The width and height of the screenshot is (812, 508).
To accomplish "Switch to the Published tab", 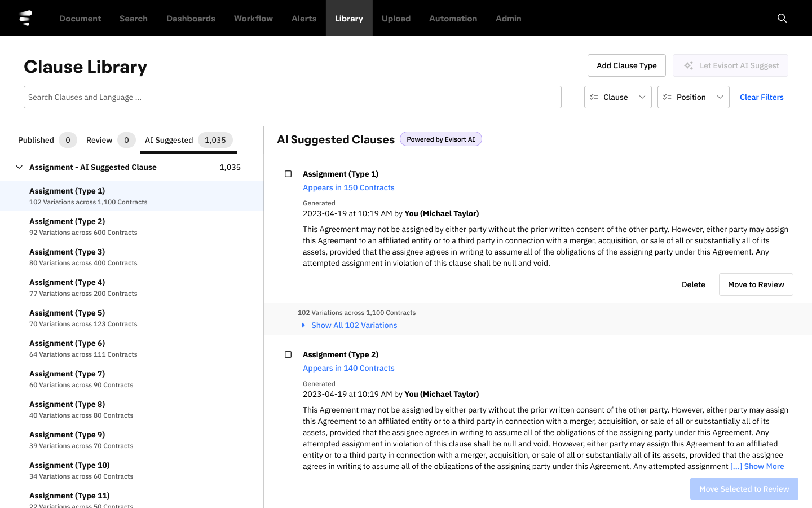I will tap(36, 140).
